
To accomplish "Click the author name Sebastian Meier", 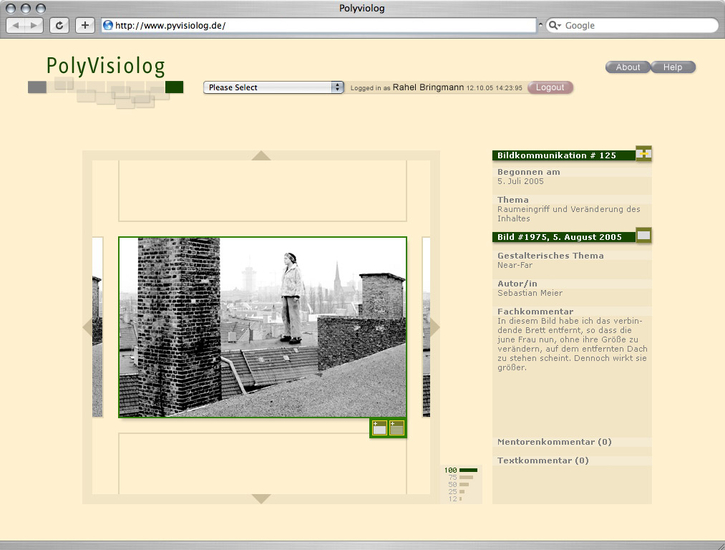I will coord(530,293).
